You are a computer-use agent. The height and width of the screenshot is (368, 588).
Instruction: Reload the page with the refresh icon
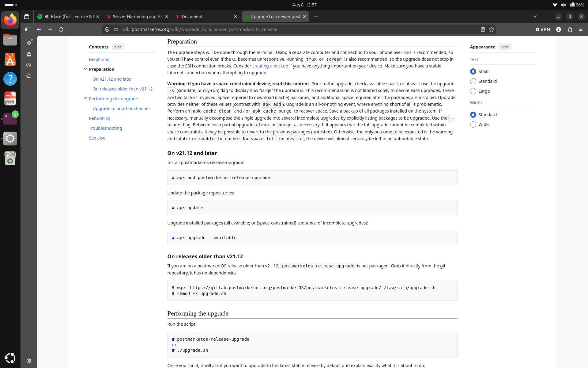[x=61, y=29]
